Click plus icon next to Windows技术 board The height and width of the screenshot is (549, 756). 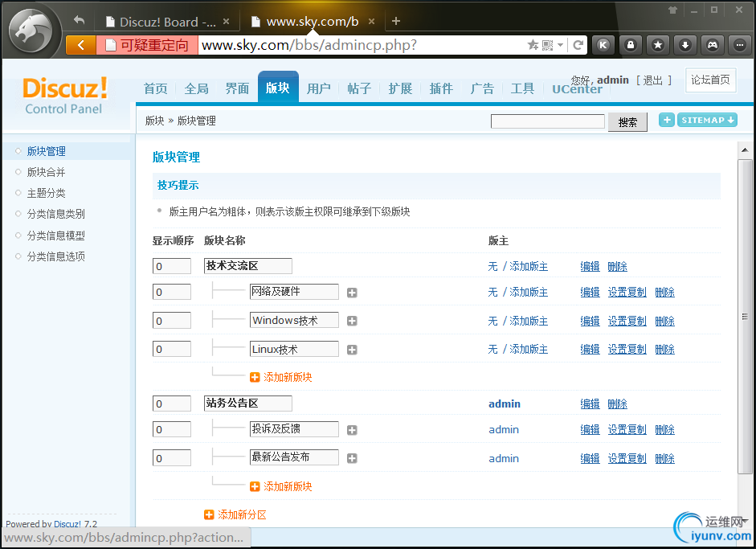click(352, 322)
